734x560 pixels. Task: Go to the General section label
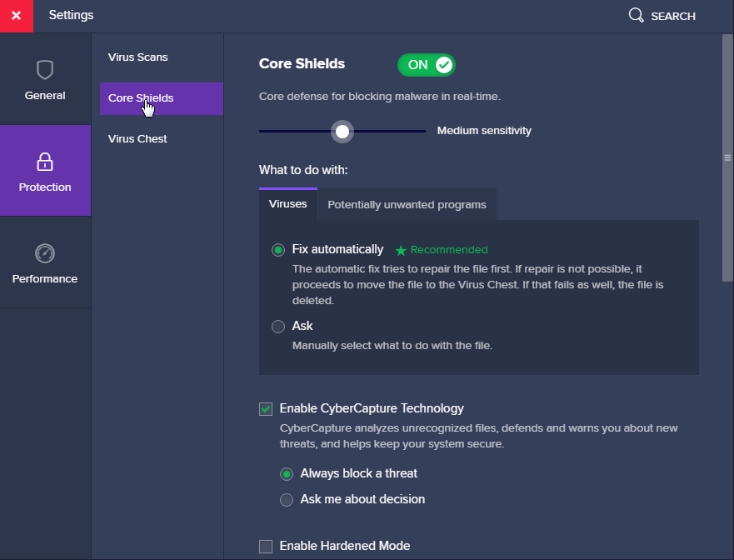point(45,96)
